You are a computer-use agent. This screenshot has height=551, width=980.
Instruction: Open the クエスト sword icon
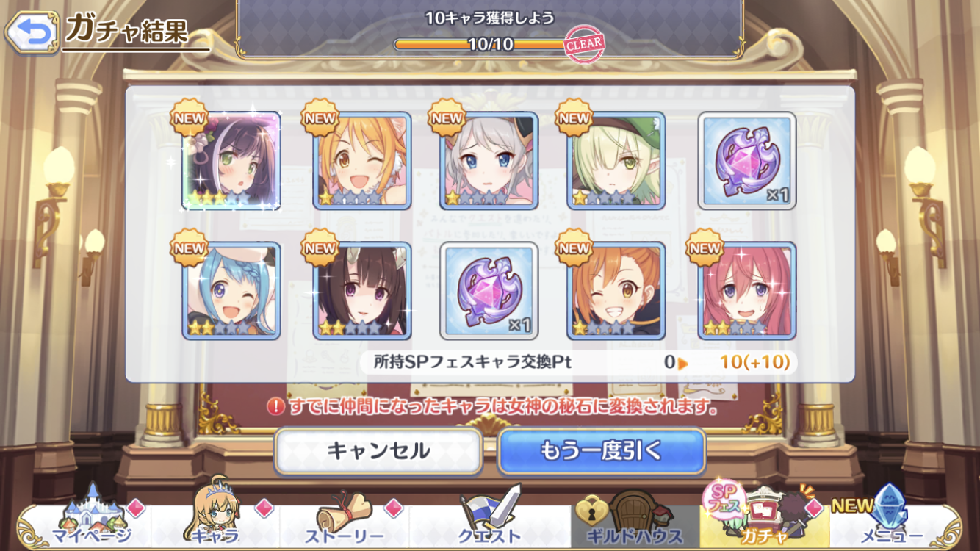click(490, 517)
